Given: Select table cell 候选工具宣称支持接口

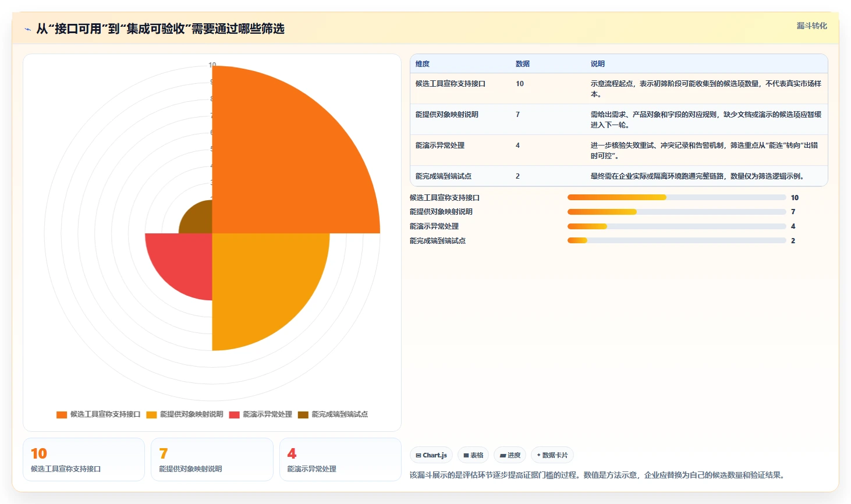Looking at the screenshot, I should (451, 84).
